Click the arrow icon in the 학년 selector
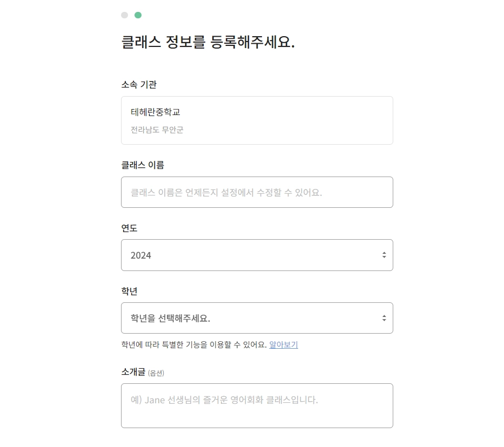Screen dimensions: 504x447 (384, 319)
